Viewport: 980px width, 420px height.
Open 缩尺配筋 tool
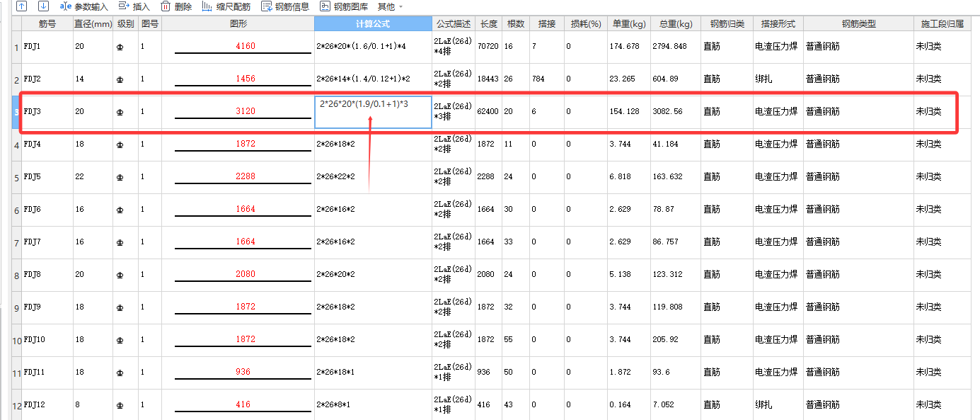(226, 6)
